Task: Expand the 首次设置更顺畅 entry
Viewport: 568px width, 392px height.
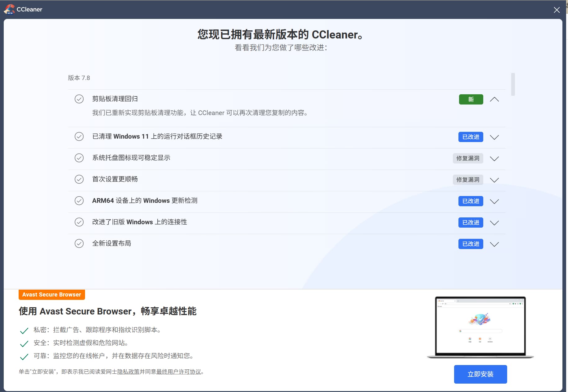Action: [494, 180]
